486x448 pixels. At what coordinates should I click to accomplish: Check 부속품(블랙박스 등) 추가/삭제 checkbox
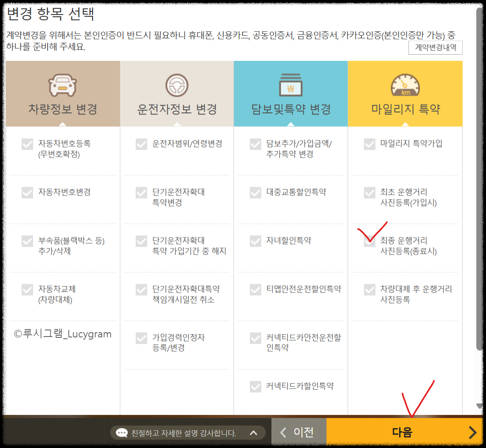[27, 241]
